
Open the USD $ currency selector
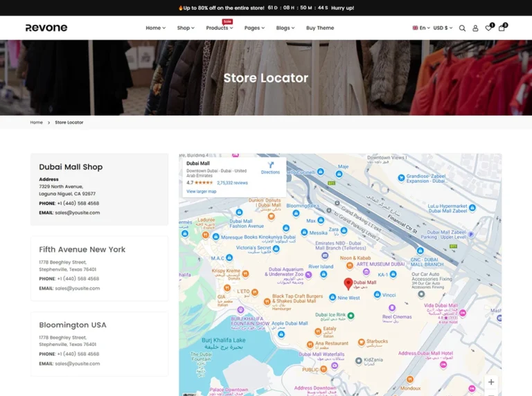(443, 28)
